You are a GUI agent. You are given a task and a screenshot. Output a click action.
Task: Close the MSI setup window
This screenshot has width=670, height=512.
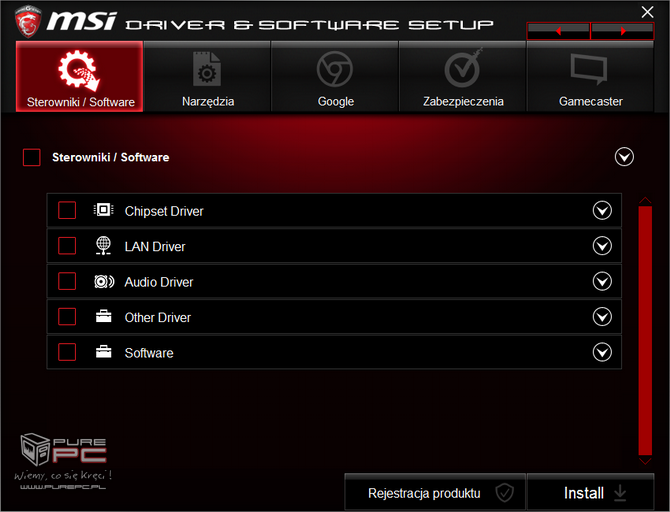click(647, 12)
